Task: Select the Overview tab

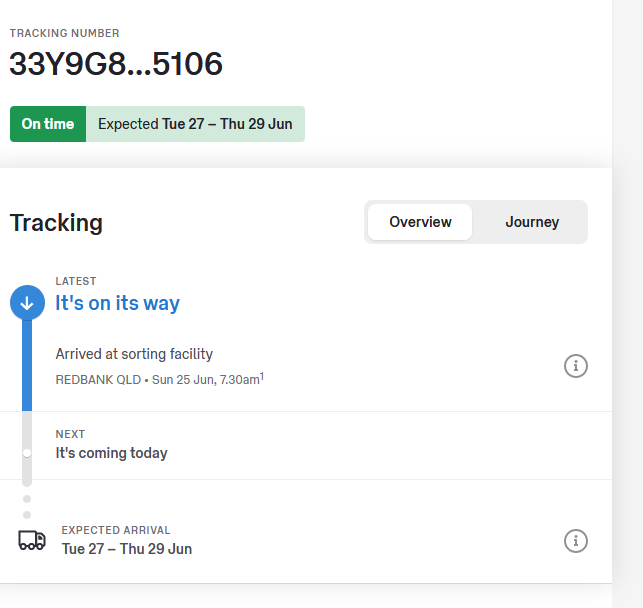Action: point(420,222)
